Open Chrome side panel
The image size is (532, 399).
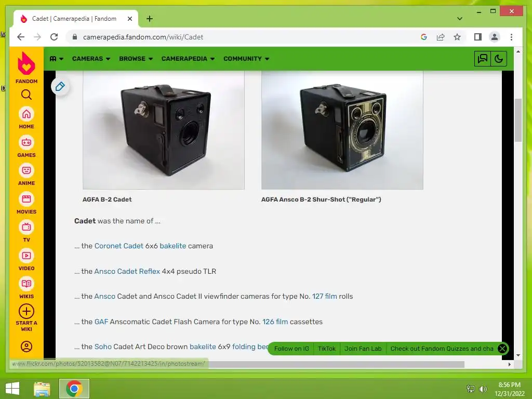click(478, 37)
